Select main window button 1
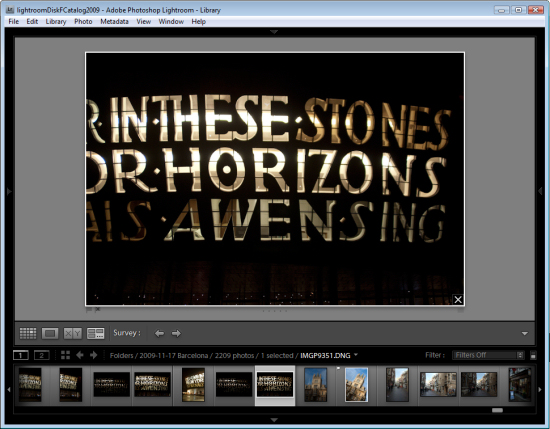 coord(21,355)
